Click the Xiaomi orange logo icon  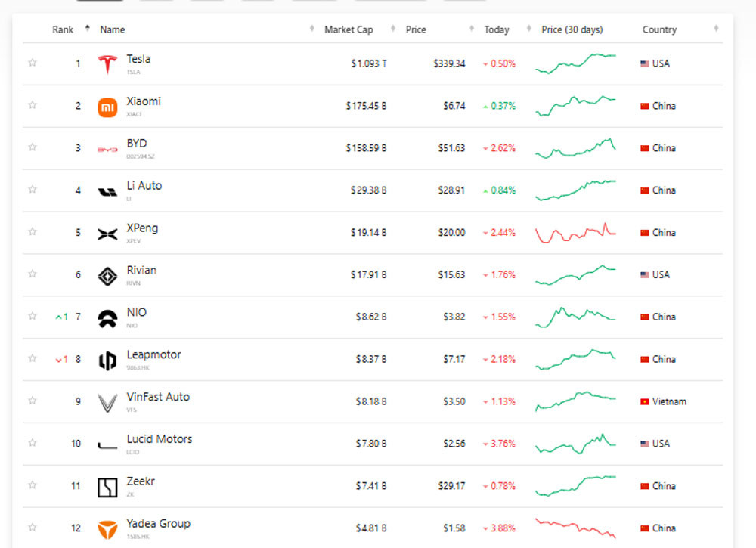click(107, 107)
